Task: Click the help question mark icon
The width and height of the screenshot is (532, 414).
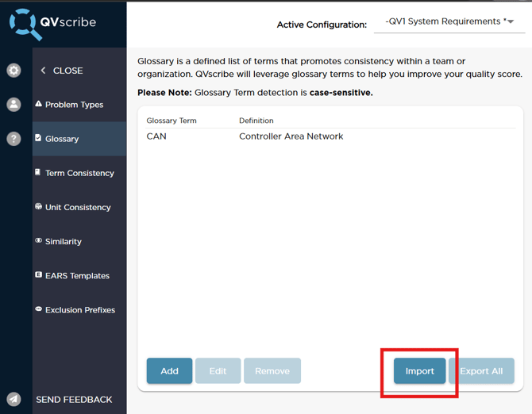Action: (x=13, y=139)
